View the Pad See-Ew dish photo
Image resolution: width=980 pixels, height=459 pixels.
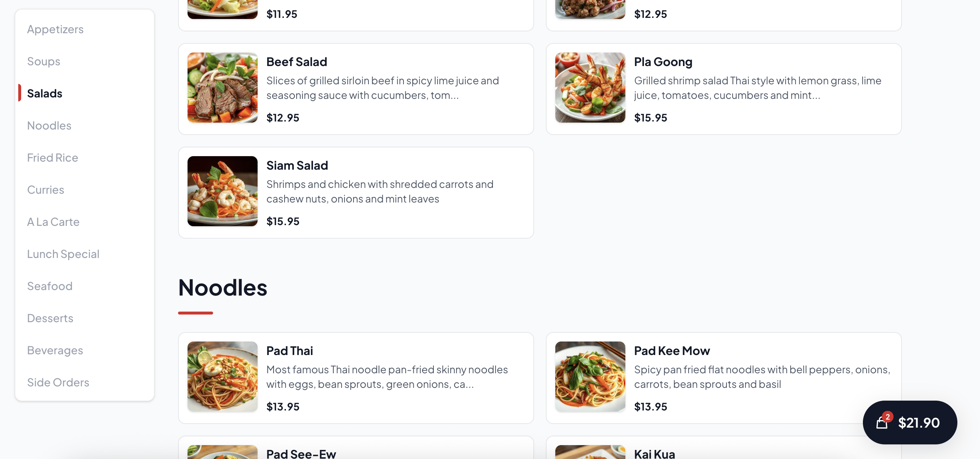pos(222,452)
